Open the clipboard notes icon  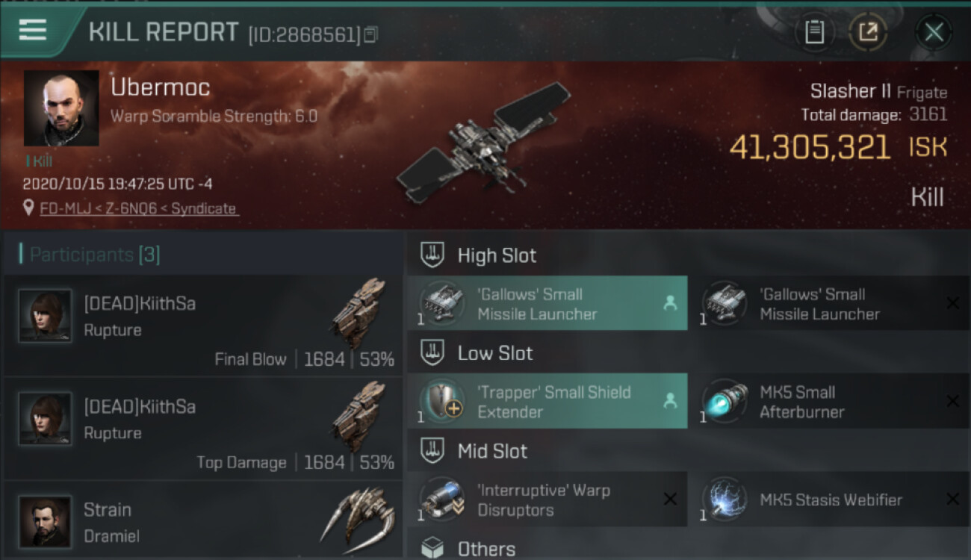pos(814,32)
